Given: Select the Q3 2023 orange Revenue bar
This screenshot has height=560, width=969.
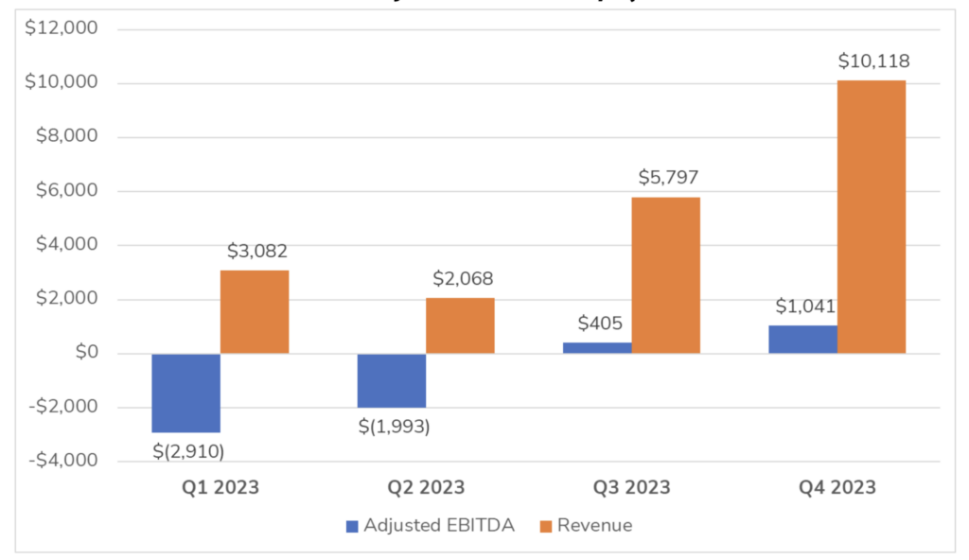Looking at the screenshot, I should coord(665,275).
